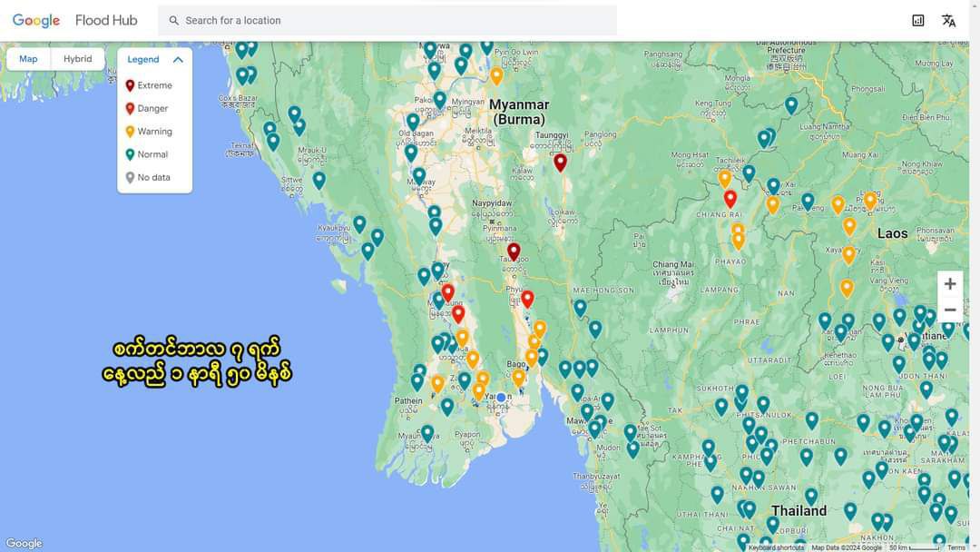The width and height of the screenshot is (980, 552).
Task: Click the search magnifier icon
Action: click(174, 20)
